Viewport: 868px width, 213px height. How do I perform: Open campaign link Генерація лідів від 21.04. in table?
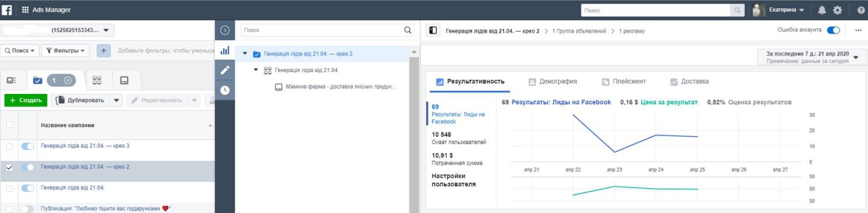coord(73,187)
